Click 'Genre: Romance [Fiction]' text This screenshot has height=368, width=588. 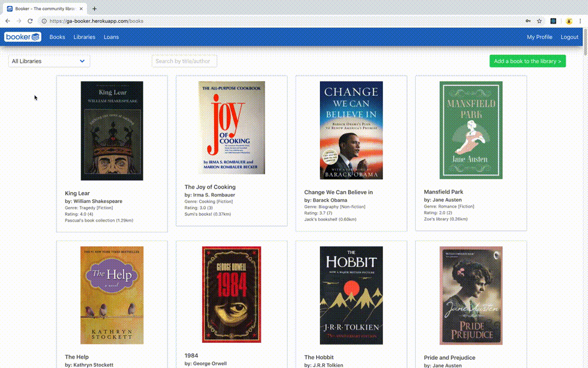(449, 206)
